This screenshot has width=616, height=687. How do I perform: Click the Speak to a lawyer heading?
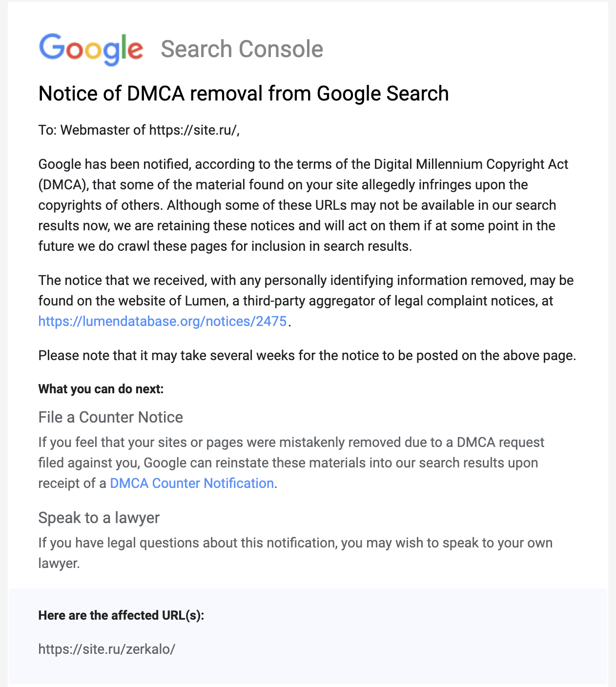[99, 518]
